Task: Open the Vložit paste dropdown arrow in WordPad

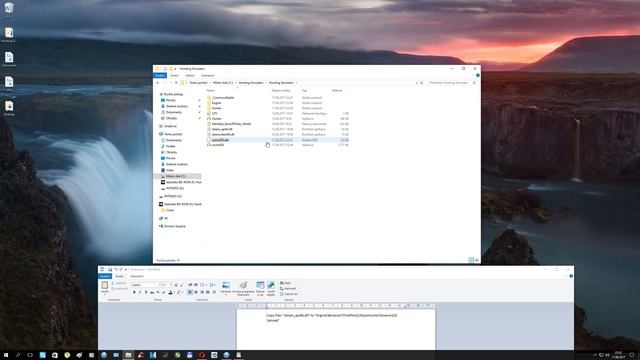Action: point(105,295)
